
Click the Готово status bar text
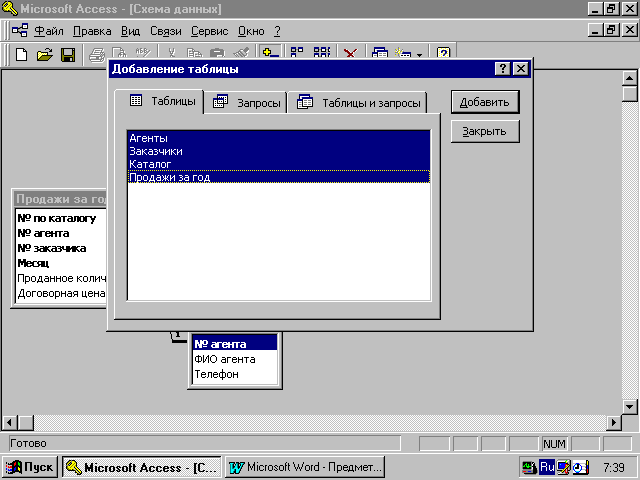(28, 443)
